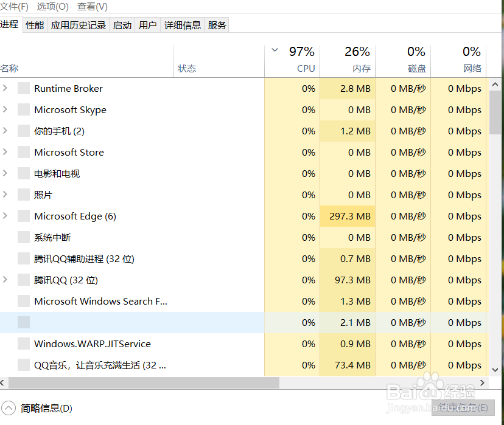Click the 电影和电视 process icon
Image resolution: width=504 pixels, height=425 pixels.
pos(24,173)
